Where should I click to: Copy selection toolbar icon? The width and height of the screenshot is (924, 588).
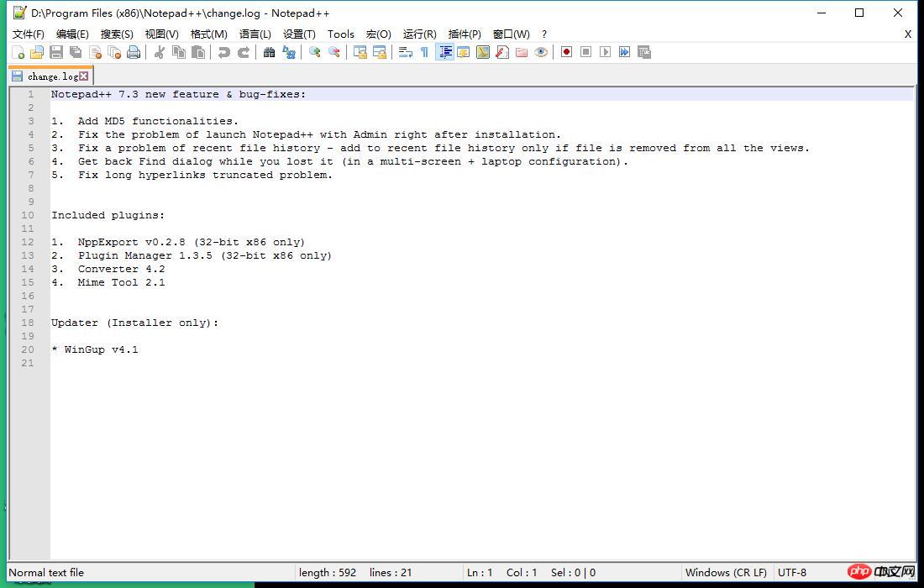pyautogui.click(x=179, y=52)
